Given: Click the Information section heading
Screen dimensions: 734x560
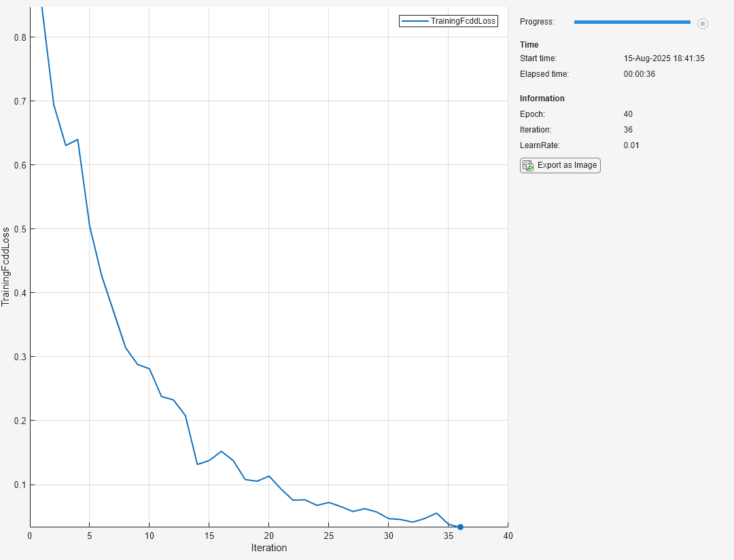Looking at the screenshot, I should 542,99.
